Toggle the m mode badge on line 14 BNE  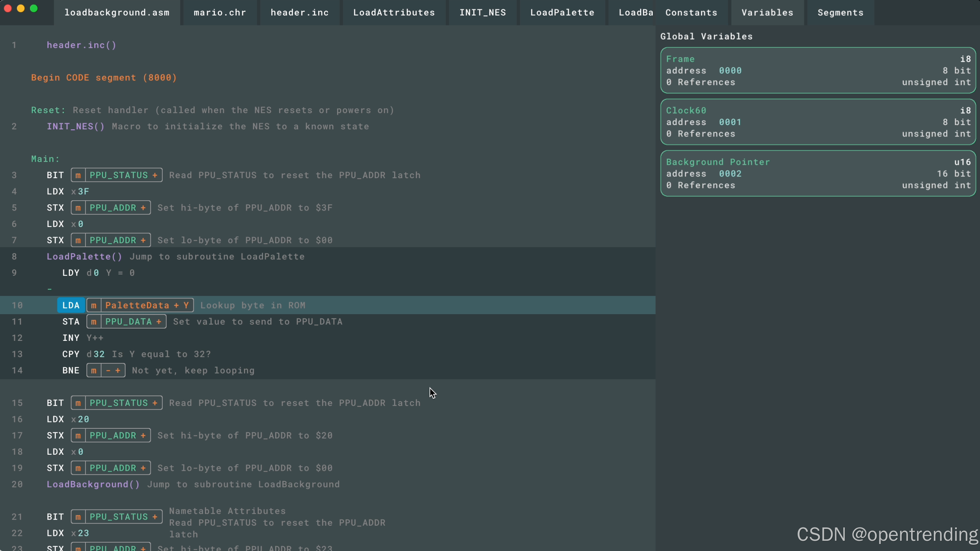point(94,371)
